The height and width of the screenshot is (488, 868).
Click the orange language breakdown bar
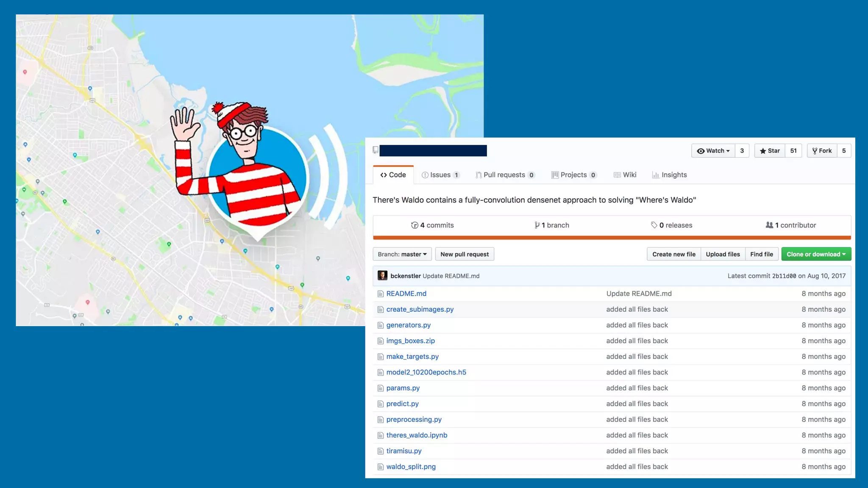point(612,238)
